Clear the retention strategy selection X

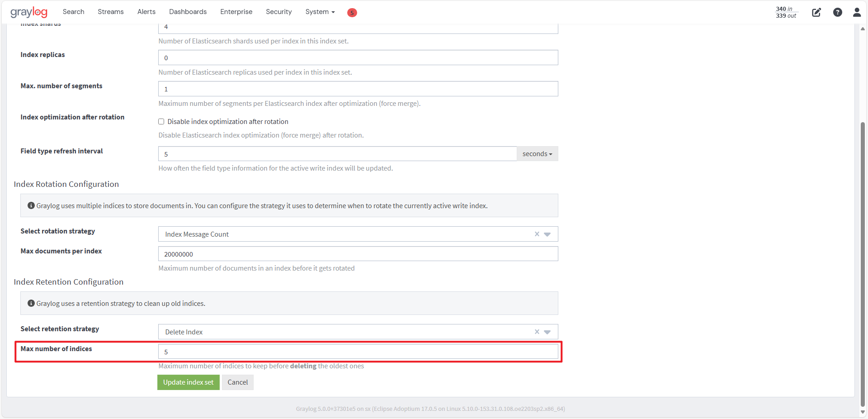click(537, 332)
